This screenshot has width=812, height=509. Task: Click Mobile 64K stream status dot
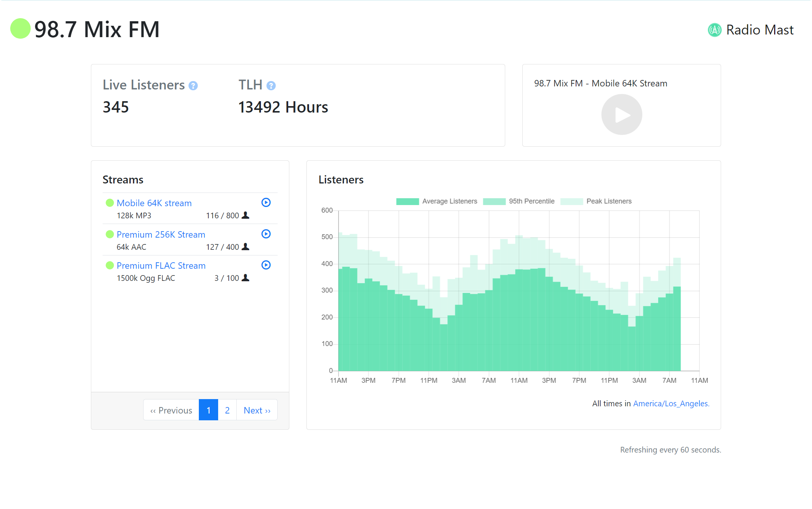tap(110, 203)
